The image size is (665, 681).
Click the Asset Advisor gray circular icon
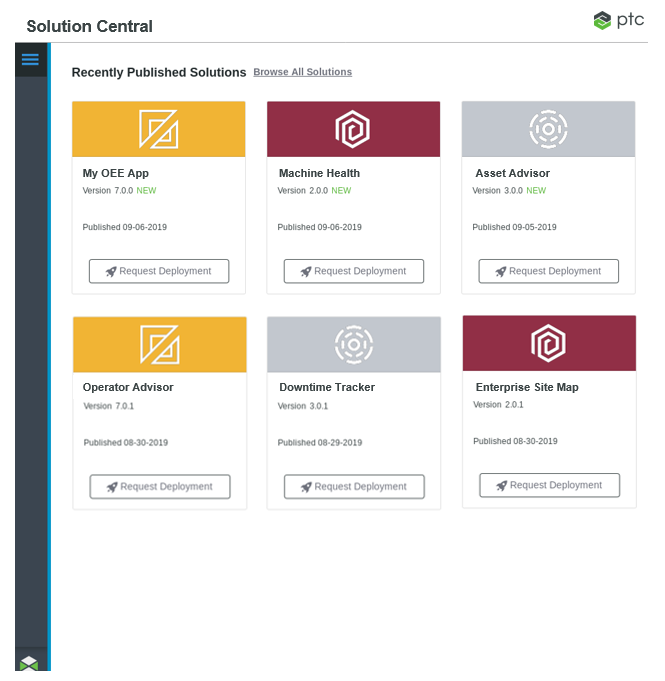coord(548,129)
